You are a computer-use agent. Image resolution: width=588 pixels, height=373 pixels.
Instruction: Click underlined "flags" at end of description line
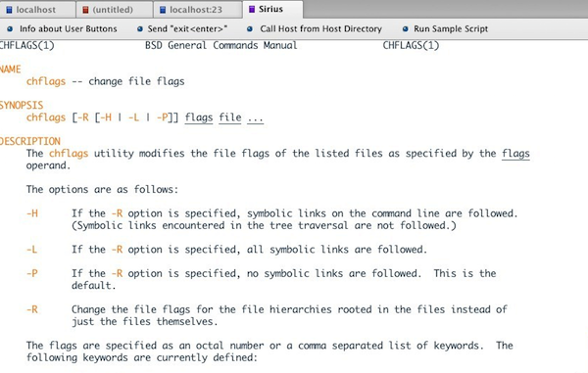[x=515, y=154]
